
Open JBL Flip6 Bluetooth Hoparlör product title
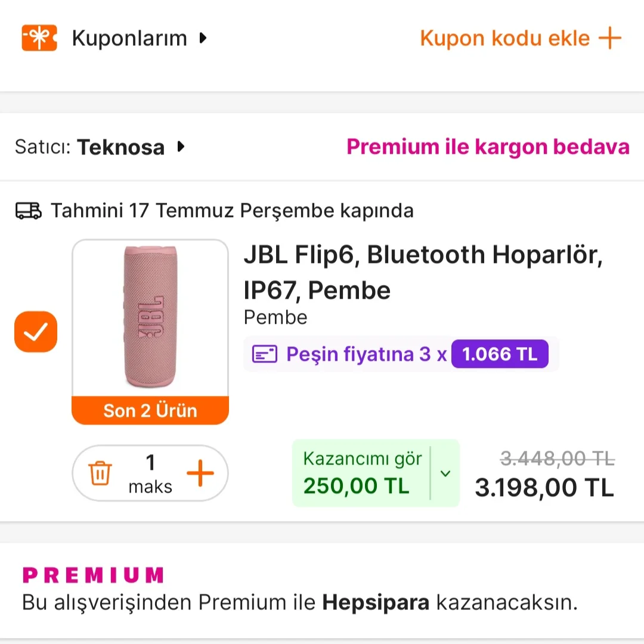(423, 272)
